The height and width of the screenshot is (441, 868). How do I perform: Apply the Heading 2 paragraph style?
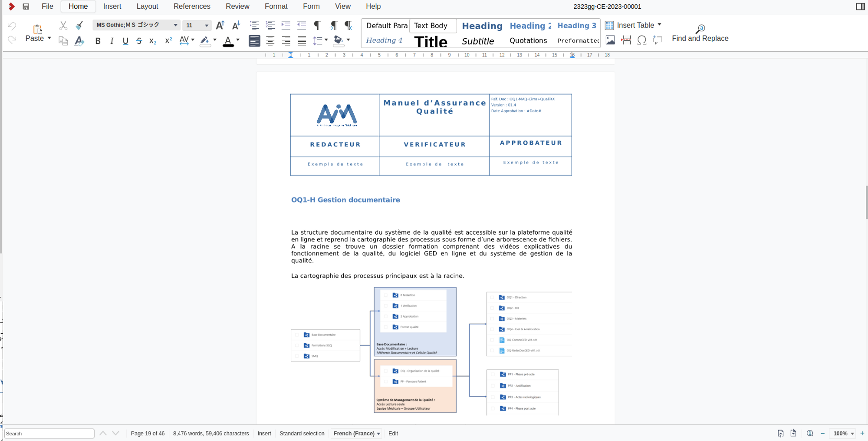click(530, 26)
